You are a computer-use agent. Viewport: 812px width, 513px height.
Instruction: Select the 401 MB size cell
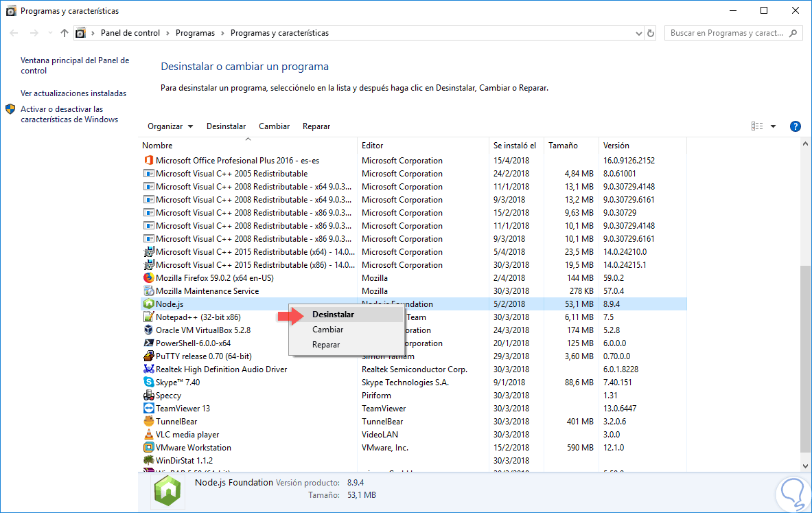pos(580,422)
